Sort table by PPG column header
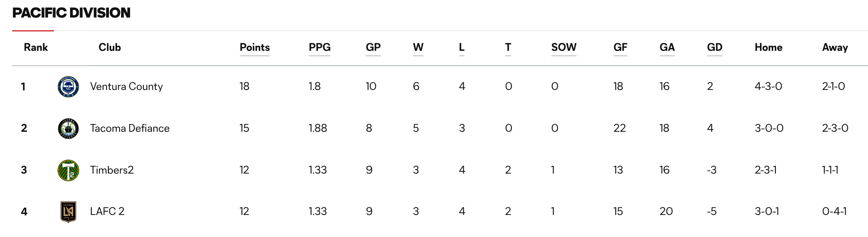The width and height of the screenshot is (868, 237). click(x=319, y=47)
